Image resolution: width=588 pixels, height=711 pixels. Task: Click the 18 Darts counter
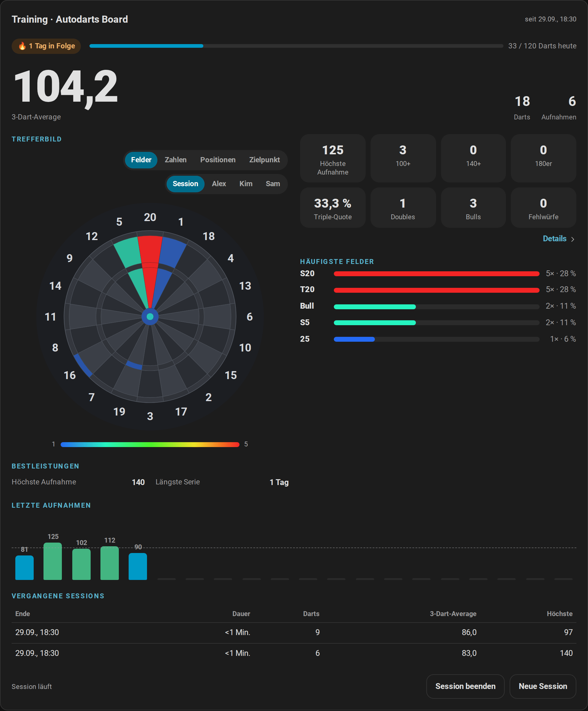[x=522, y=108]
